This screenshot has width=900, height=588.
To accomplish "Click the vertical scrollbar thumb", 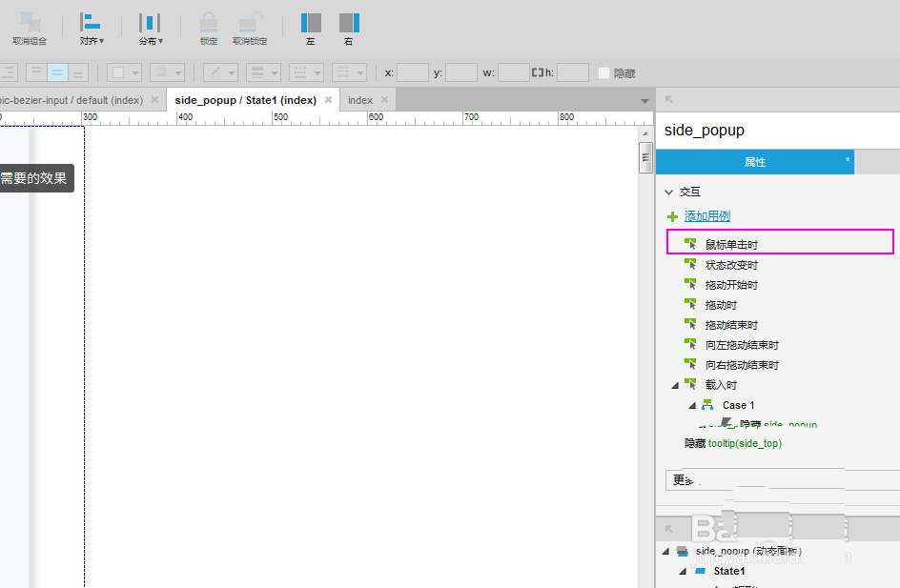I will click(x=645, y=158).
